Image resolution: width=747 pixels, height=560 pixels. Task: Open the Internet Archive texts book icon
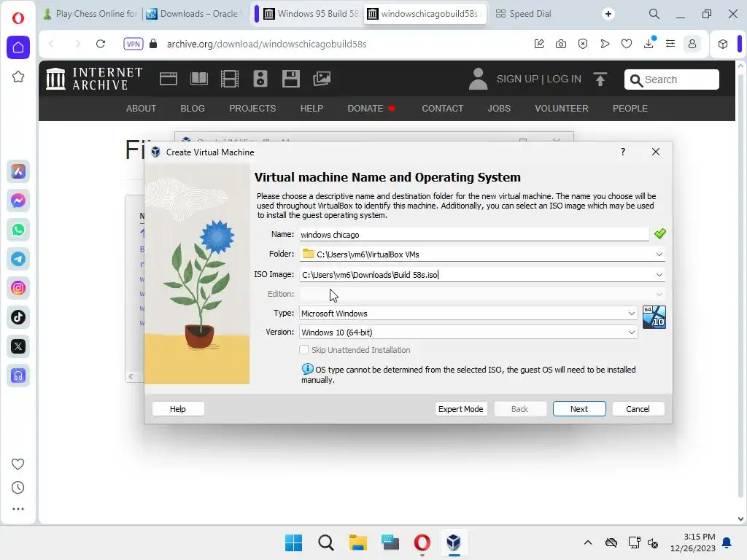(199, 79)
